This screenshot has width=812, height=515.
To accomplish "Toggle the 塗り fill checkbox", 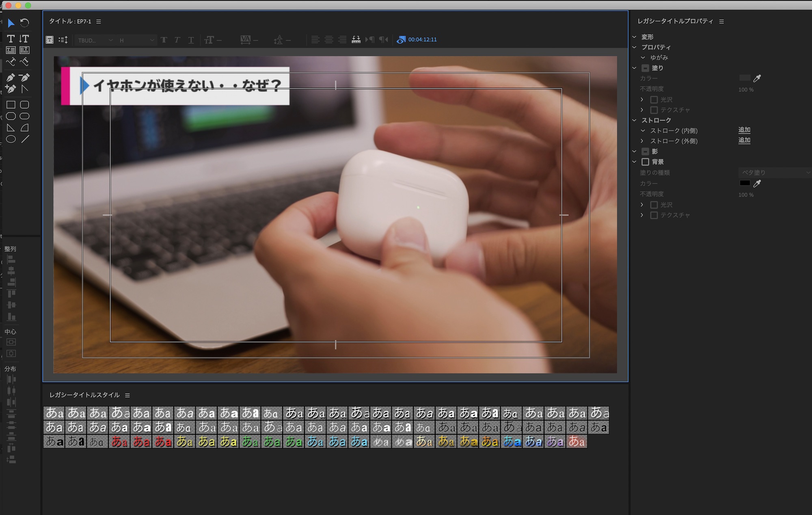I will 645,68.
